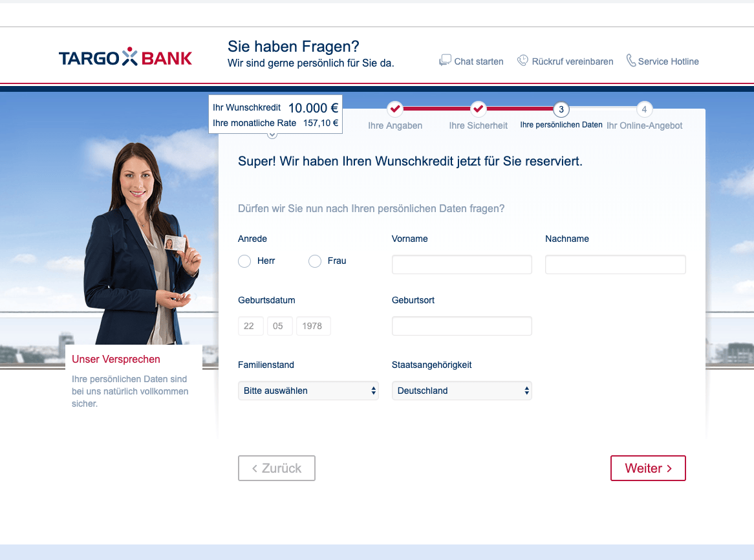Image resolution: width=754 pixels, height=560 pixels.
Task: Click birth year field showing 1978
Action: click(x=314, y=326)
